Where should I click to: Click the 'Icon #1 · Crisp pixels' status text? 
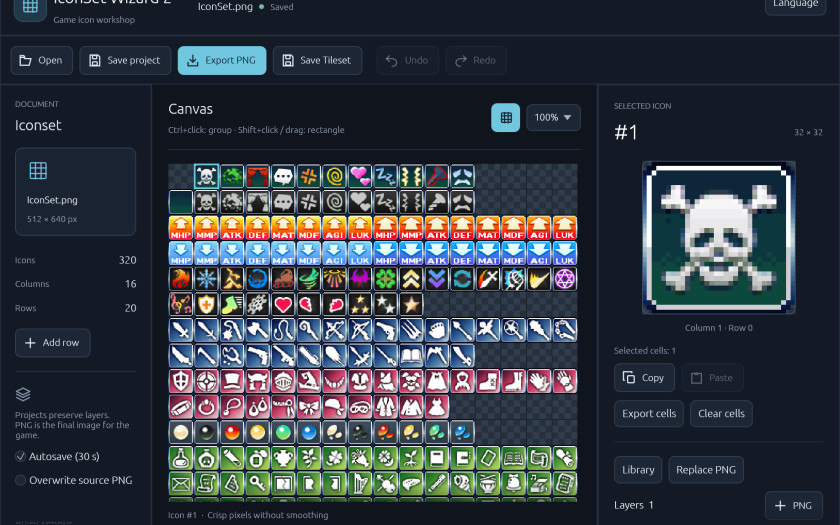click(248, 515)
